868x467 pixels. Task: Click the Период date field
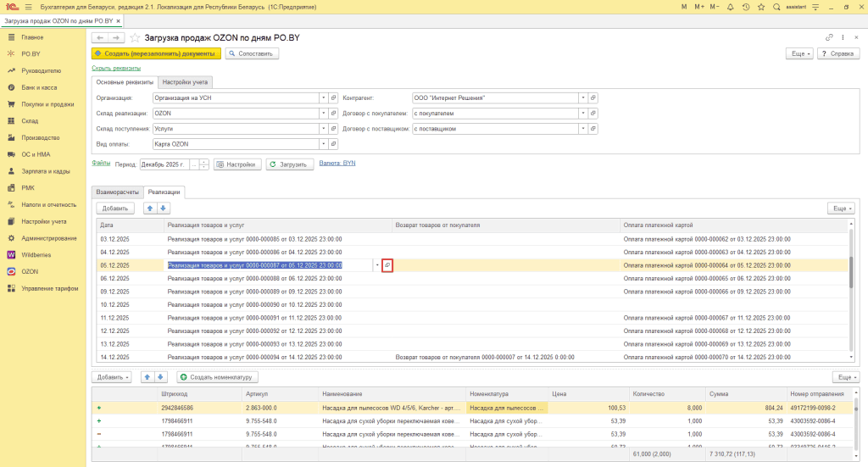pos(164,165)
